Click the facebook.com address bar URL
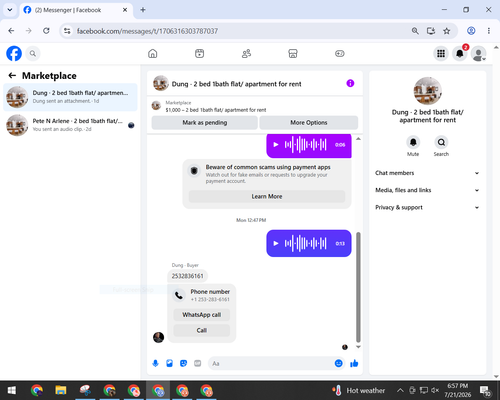The height and width of the screenshot is (400, 500). pyautogui.click(x=147, y=31)
